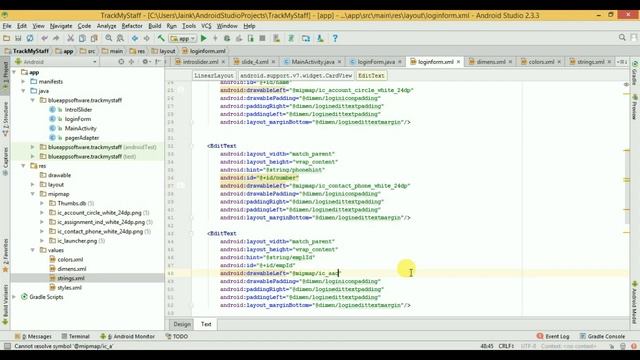Close the loginform.xml tab
The height and width of the screenshot is (360, 640).
click(x=459, y=62)
